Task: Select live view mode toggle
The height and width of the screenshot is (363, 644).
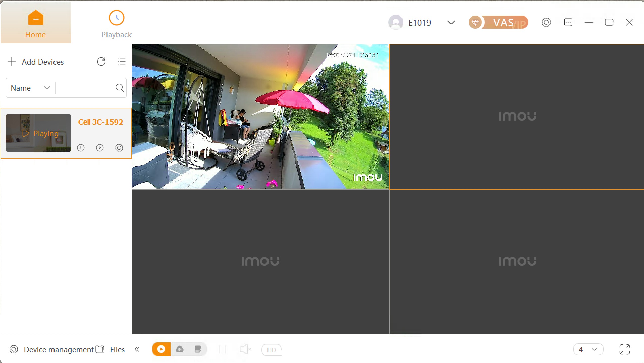Action: click(x=162, y=349)
